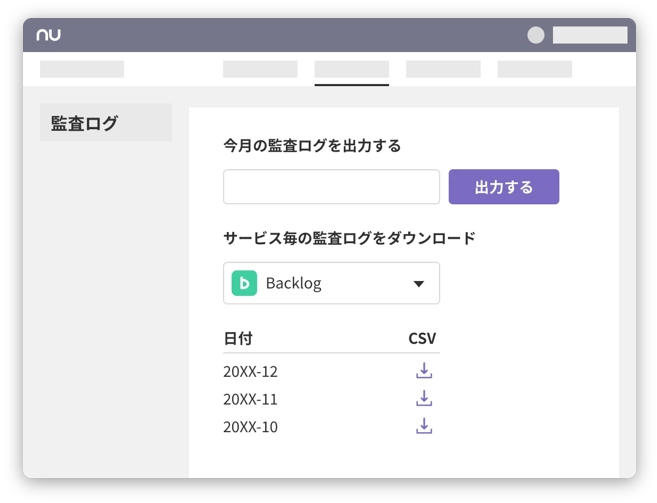The height and width of the screenshot is (503, 657).
Task: Focus the audit log output text field
Action: [331, 187]
